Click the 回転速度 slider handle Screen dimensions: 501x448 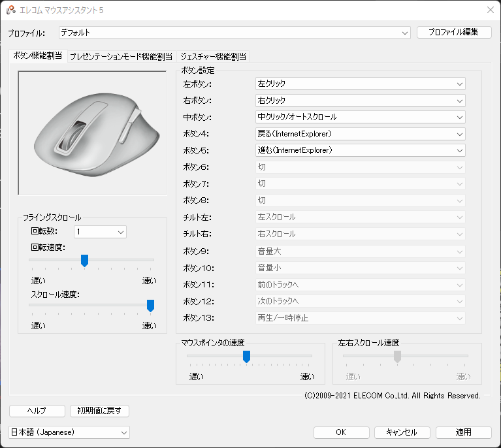(x=84, y=261)
